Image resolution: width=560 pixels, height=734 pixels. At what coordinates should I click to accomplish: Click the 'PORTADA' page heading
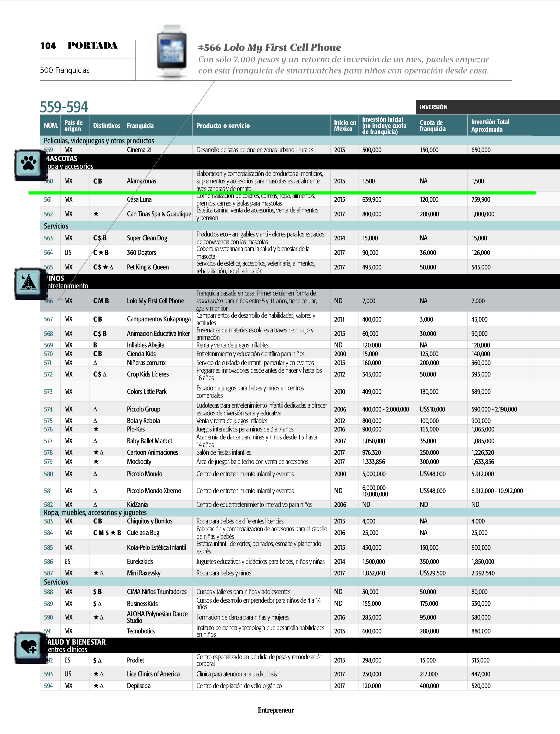tap(93, 45)
